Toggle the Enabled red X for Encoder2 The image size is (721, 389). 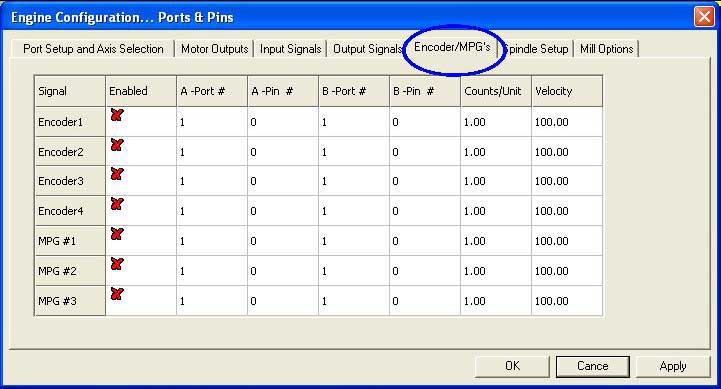click(117, 145)
